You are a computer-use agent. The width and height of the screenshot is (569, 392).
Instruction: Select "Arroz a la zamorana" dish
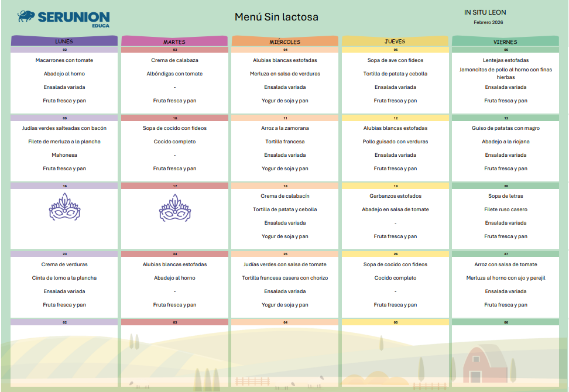[x=285, y=128]
